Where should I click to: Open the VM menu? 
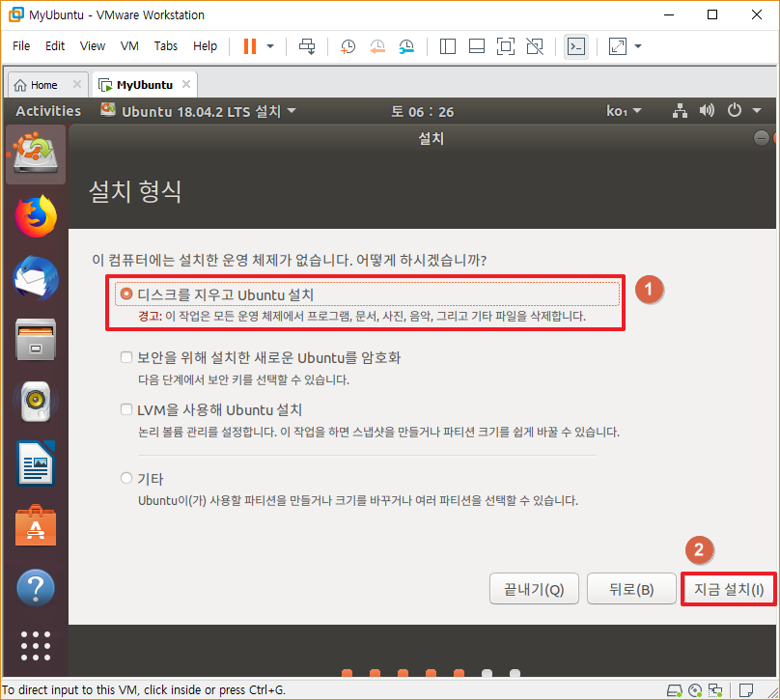tap(129, 45)
